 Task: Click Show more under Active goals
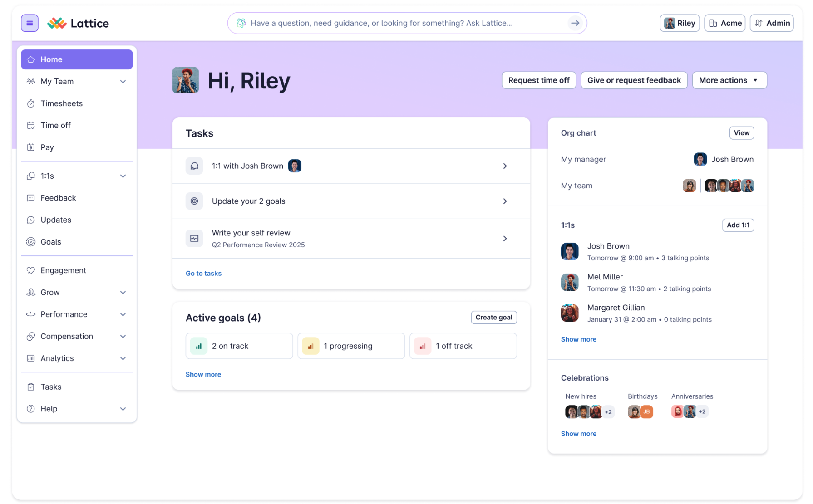click(x=203, y=374)
